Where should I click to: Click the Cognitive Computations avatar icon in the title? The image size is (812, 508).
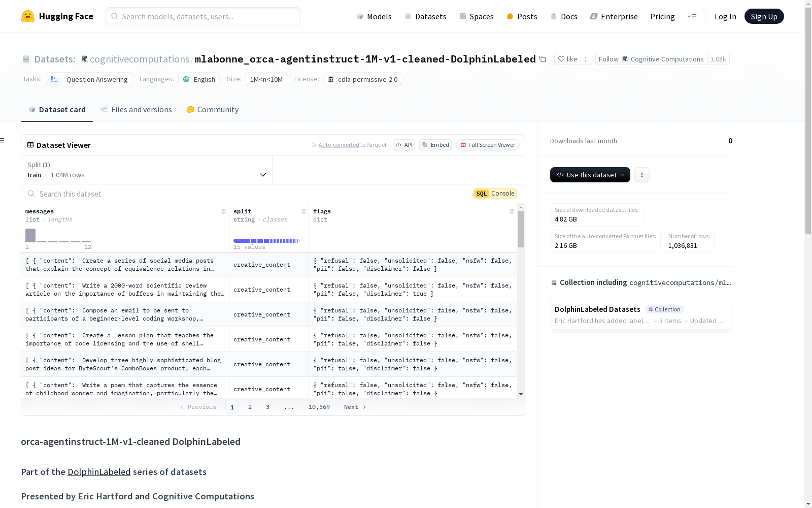(x=85, y=59)
